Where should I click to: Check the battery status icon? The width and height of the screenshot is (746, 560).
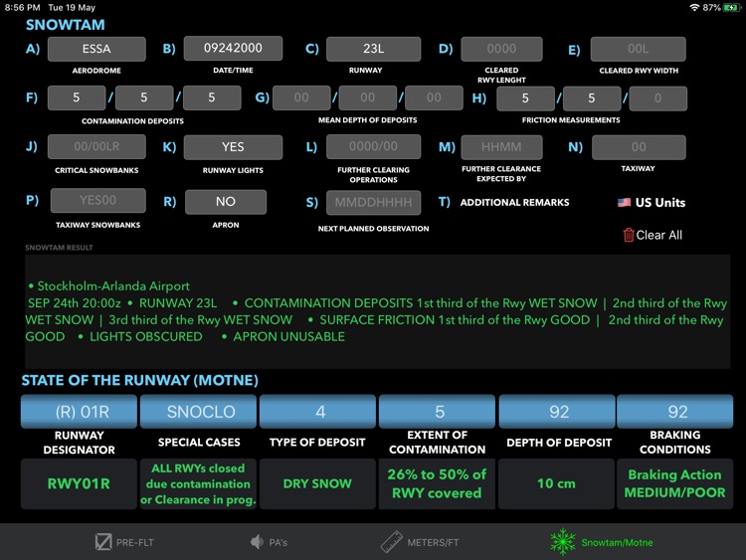(x=732, y=8)
